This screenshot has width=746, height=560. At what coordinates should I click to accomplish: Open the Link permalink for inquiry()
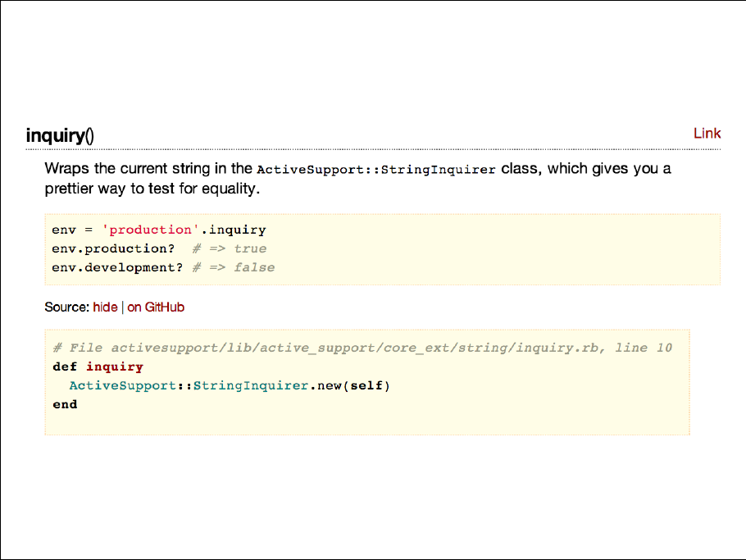[x=707, y=134]
